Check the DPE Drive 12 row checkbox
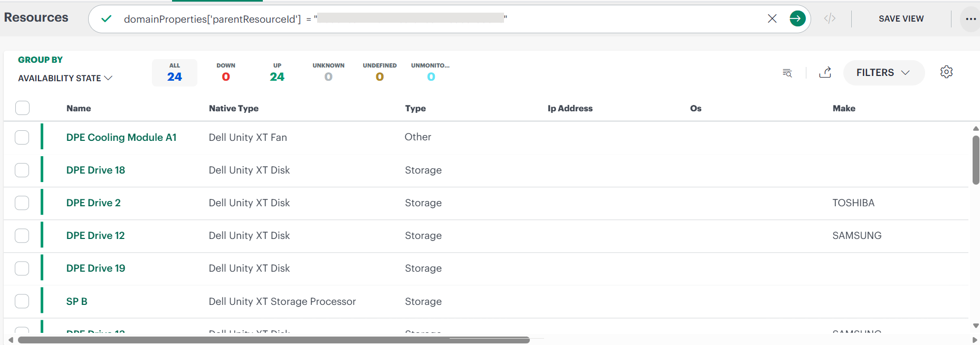Image resolution: width=980 pixels, height=345 pixels. [22, 235]
